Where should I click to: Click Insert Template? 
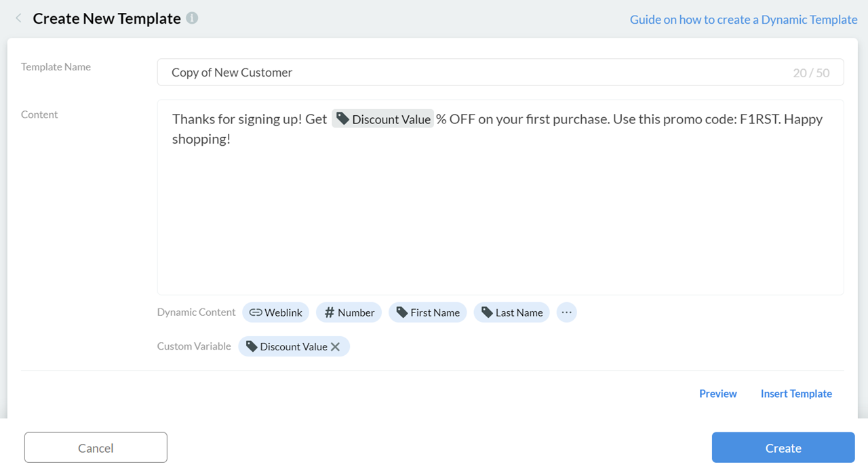pos(796,394)
